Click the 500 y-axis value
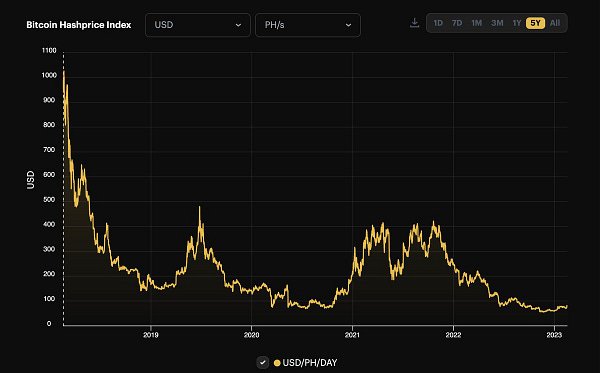Viewport: 600px width, 373px height. click(x=49, y=200)
